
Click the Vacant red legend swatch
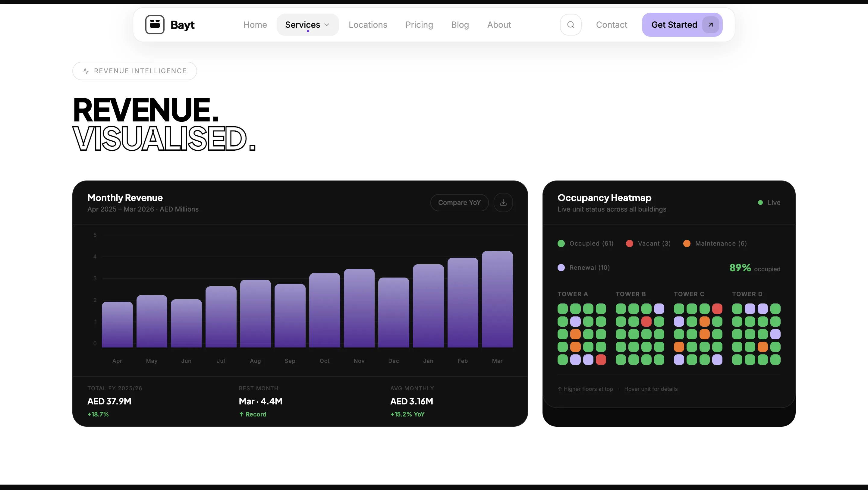[629, 243]
